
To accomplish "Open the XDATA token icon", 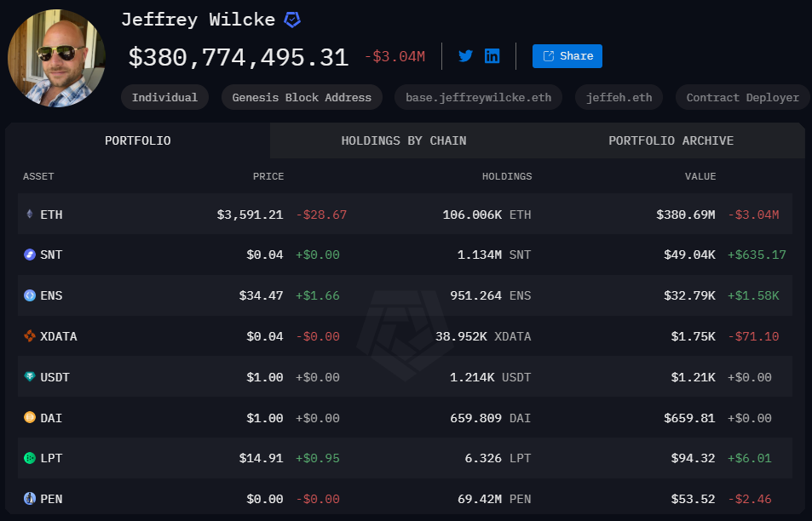I will pos(30,336).
